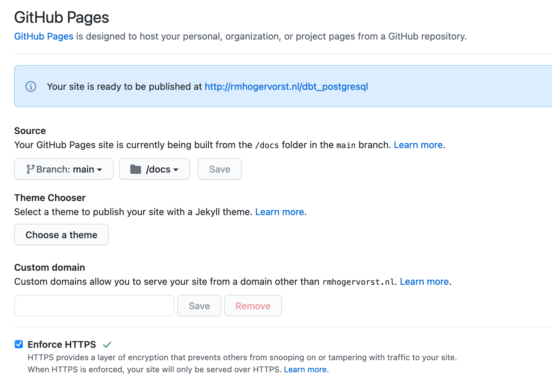The image size is (552, 392).
Task: Click Learn more link in Source section
Action: click(x=418, y=145)
